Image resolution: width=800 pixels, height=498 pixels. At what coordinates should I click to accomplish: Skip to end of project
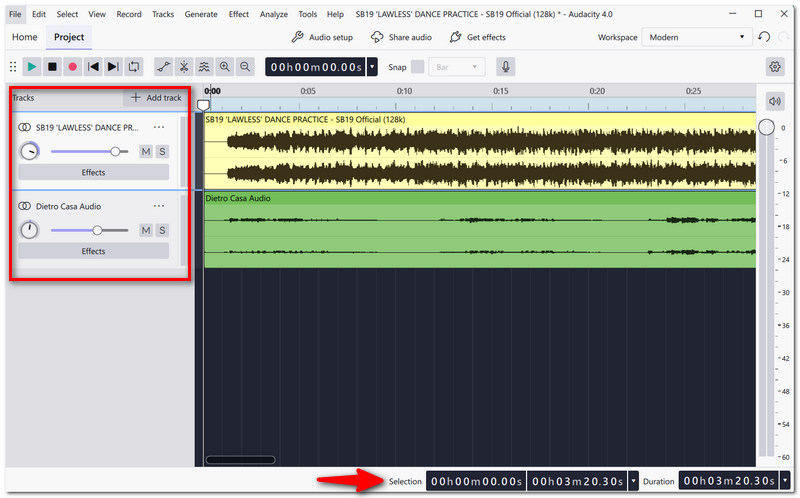[113, 67]
